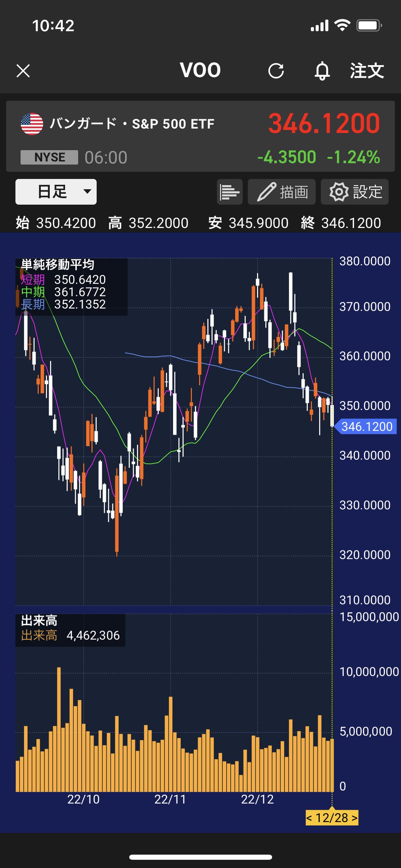Select the 長期 long-term average label
The width and height of the screenshot is (401, 868).
click(x=33, y=304)
